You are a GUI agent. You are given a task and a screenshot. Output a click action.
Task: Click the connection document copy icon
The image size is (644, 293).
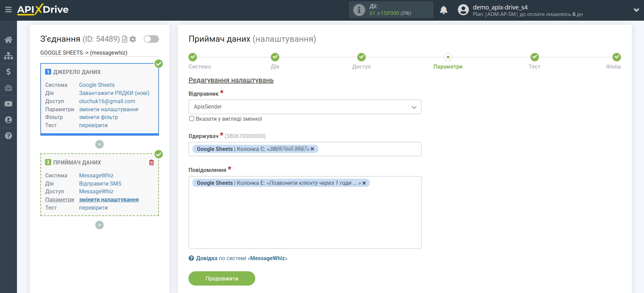(x=125, y=39)
